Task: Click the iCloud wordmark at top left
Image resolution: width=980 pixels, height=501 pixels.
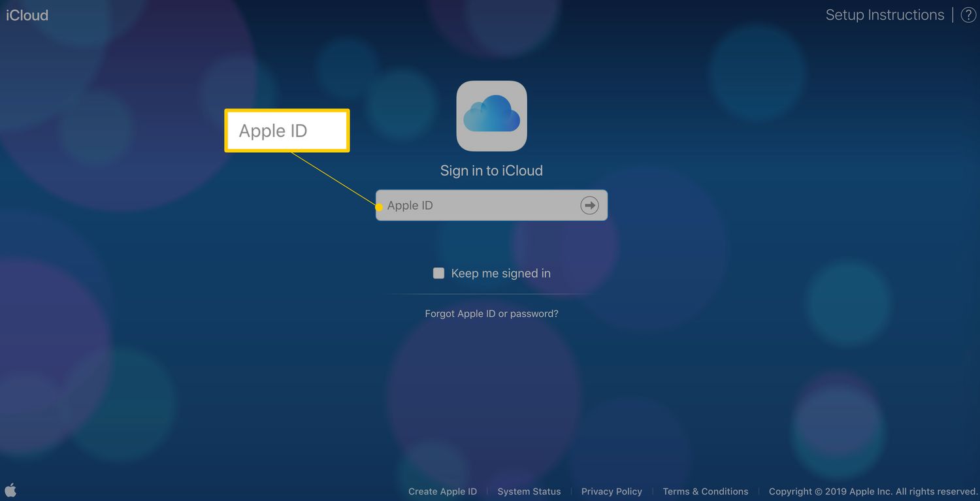Action: coord(27,15)
